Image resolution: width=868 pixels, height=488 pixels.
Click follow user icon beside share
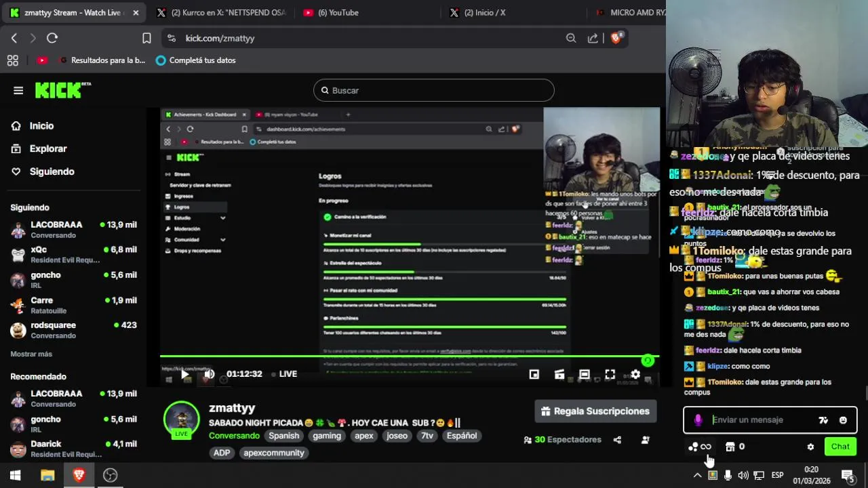(x=646, y=440)
